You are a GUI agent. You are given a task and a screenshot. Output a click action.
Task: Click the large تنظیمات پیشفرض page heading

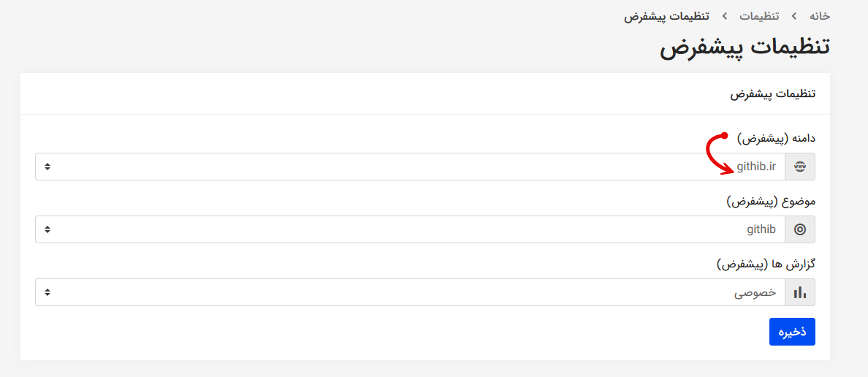click(745, 47)
